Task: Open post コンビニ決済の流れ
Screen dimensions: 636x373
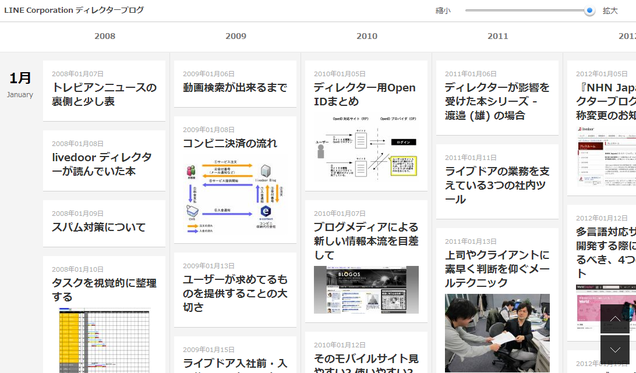Action: pos(230,144)
